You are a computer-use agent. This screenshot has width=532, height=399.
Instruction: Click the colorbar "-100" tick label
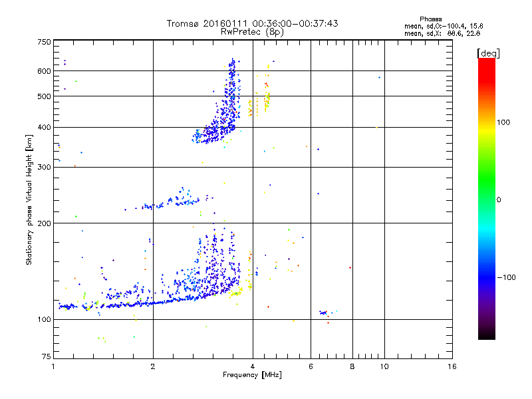506,277
